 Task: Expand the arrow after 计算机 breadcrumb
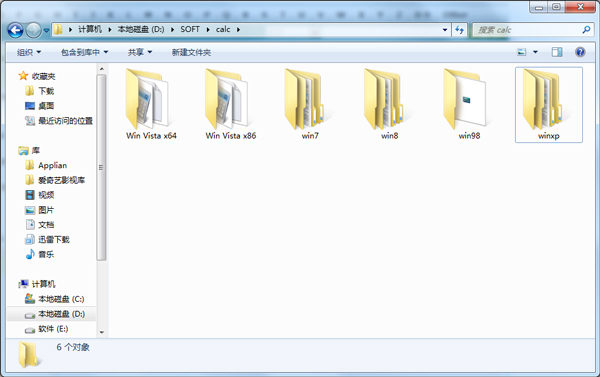tap(109, 29)
